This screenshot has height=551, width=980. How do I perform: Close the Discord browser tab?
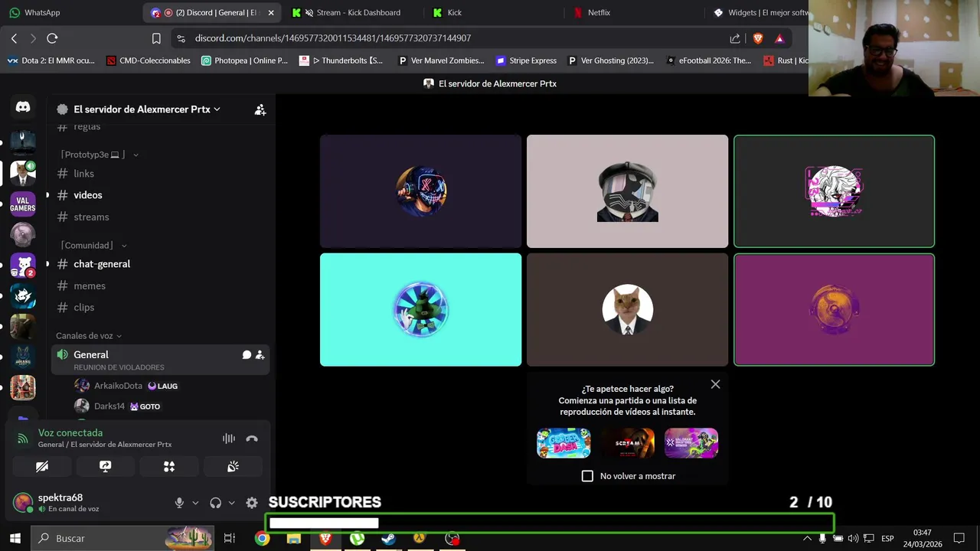[x=271, y=12]
